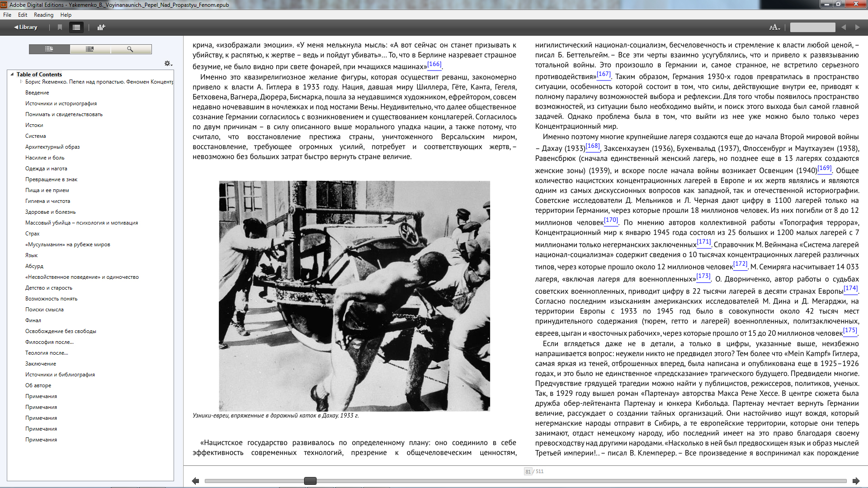The height and width of the screenshot is (488, 868).
Task: Select chapter Истоки
Action: pos(34,125)
